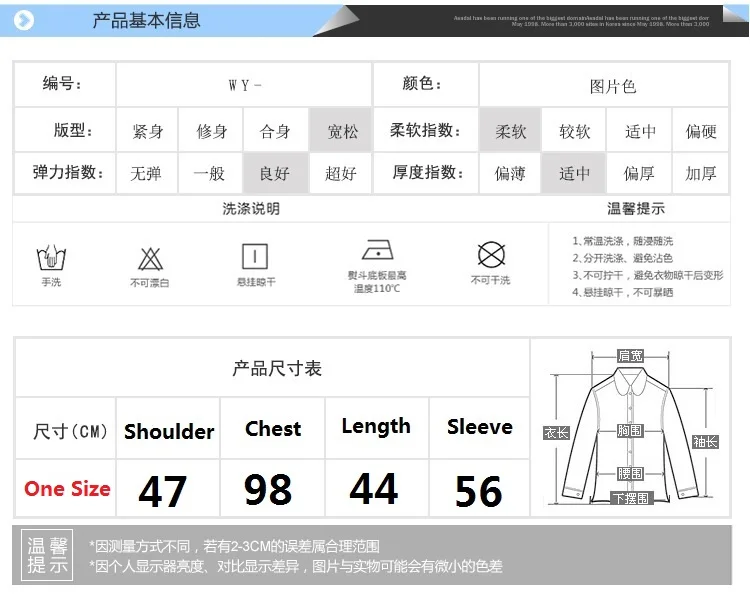Click the chest value 98
Screen dimensions: 750x599
click(x=268, y=489)
